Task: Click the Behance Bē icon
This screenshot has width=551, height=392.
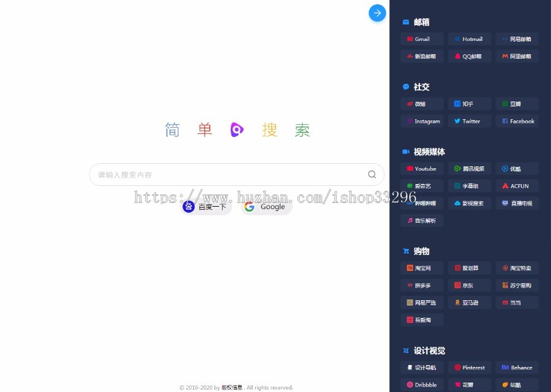Action: [x=504, y=368]
